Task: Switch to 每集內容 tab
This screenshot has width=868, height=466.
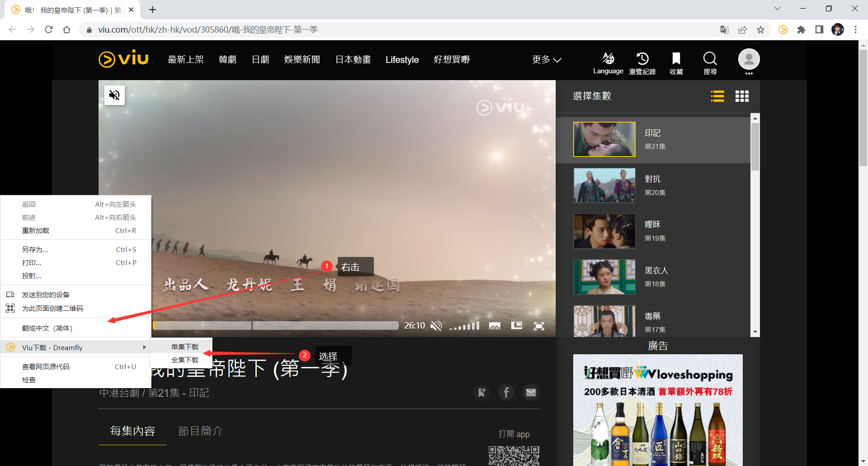Action: (132, 431)
